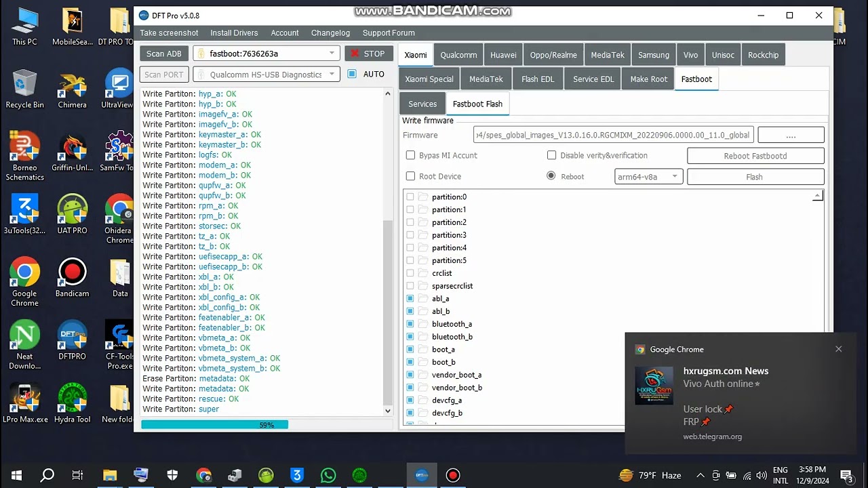Open fastboot device dropdown
This screenshot has width=868, height=488.
coord(266,54)
